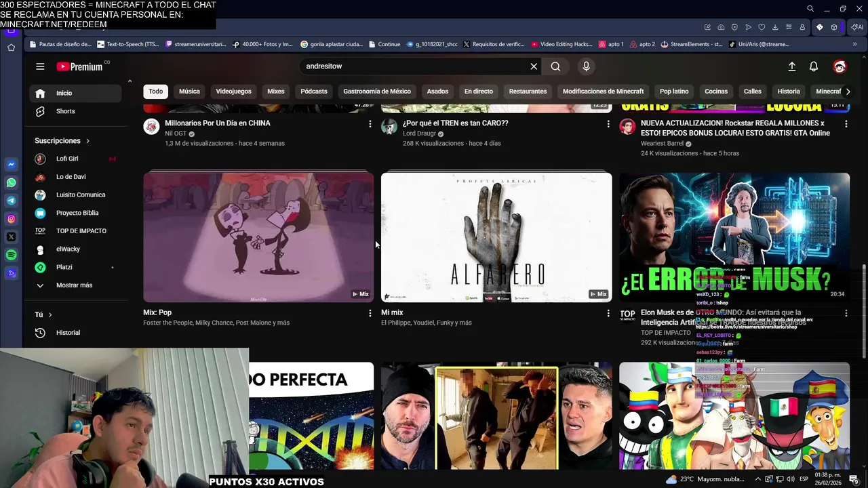868x488 pixels.
Task: Go to Inicio in sidebar
Action: point(76,93)
